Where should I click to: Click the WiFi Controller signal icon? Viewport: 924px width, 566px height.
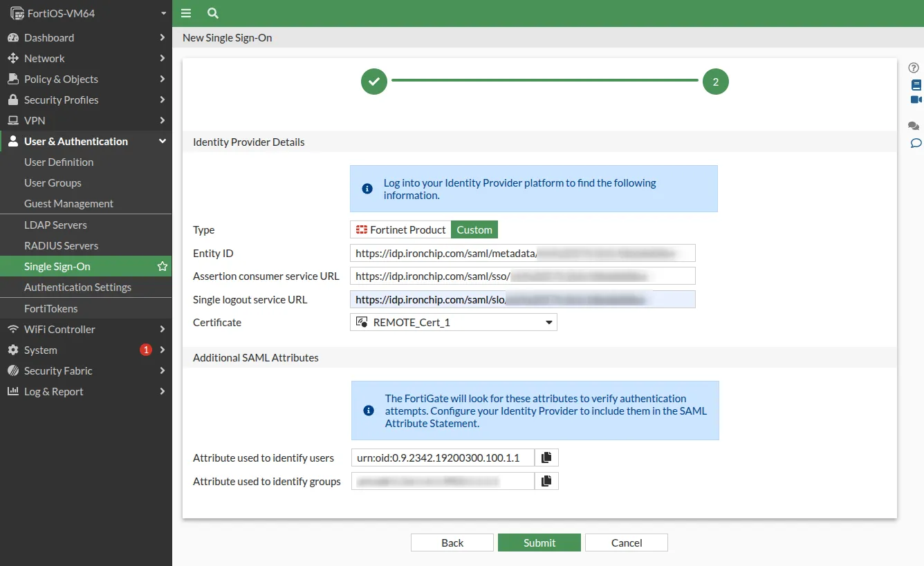13,329
